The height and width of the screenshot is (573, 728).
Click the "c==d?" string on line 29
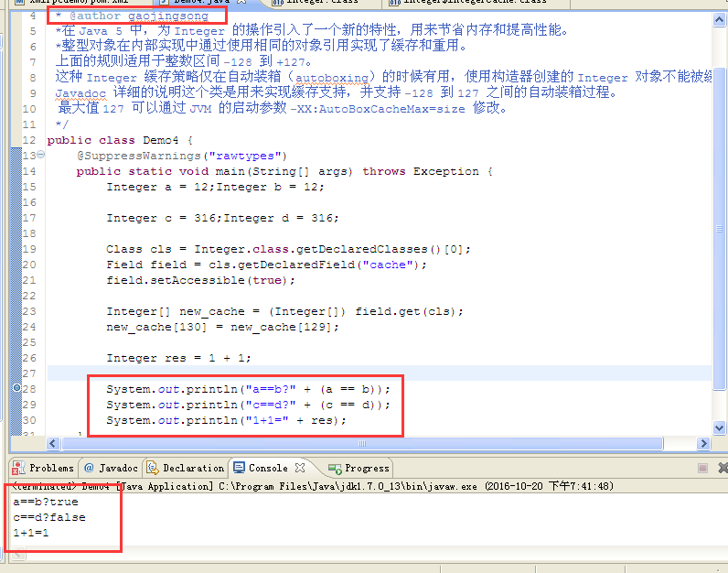click(271, 405)
